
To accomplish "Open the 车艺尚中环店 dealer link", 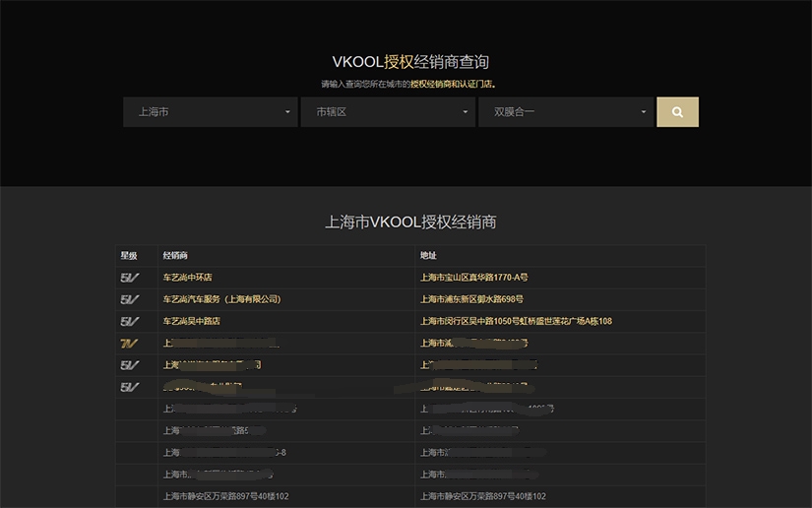I will 187,278.
